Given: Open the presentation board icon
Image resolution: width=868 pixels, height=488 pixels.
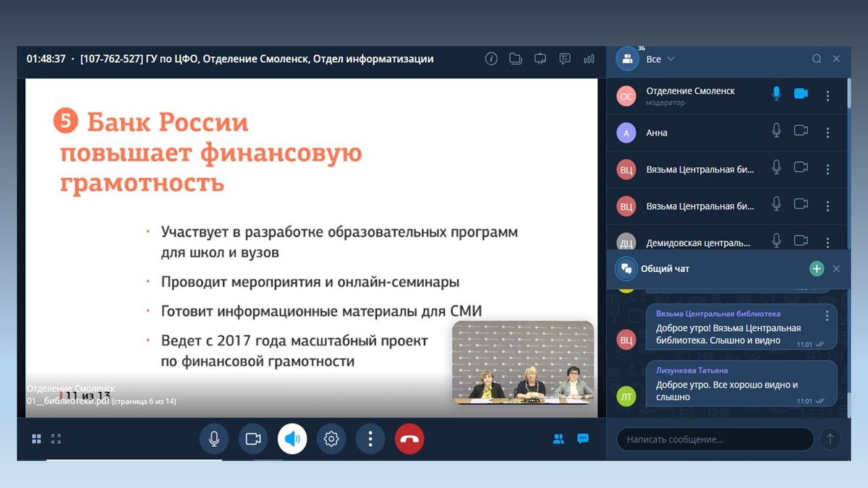Looking at the screenshot, I should pos(540,59).
